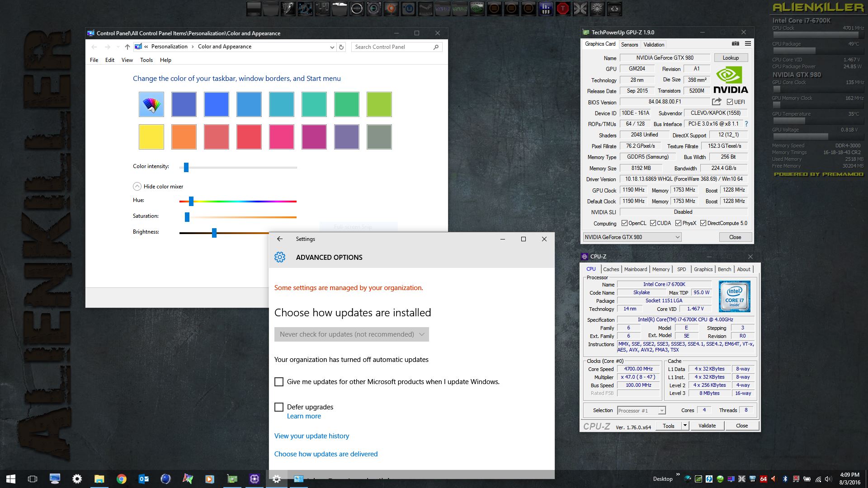Open the 'Never check for updates' dropdown
This screenshot has width=868, height=488.
351,334
